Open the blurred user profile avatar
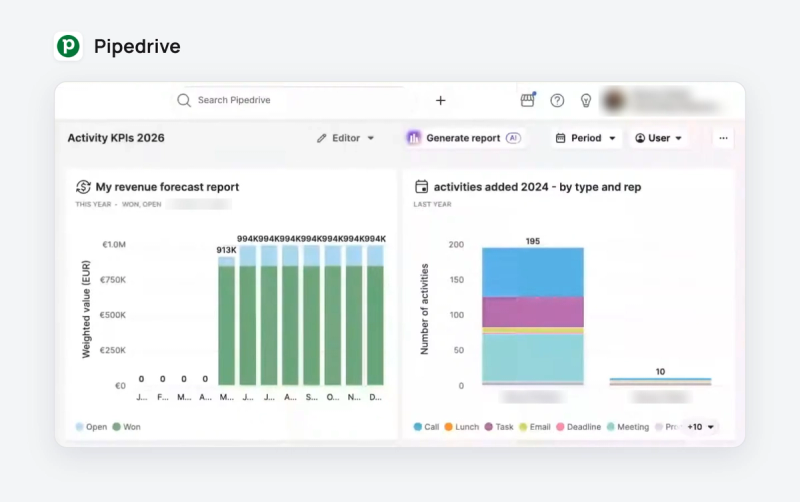The width and height of the screenshot is (800, 502). 614,101
